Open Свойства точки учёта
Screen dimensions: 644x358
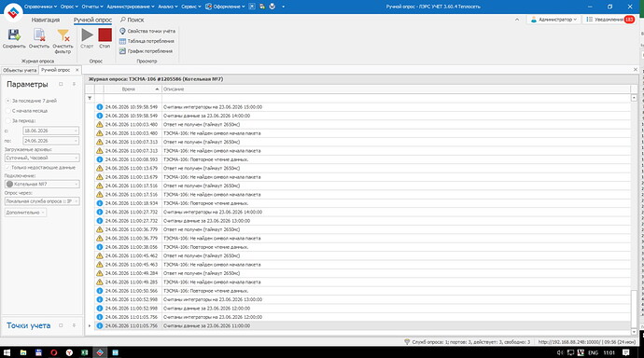(147, 31)
